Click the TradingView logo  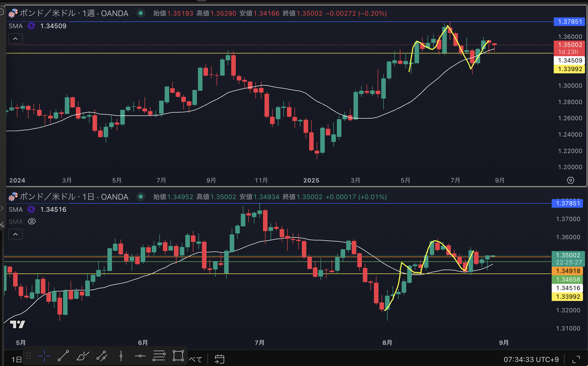pyautogui.click(x=17, y=324)
